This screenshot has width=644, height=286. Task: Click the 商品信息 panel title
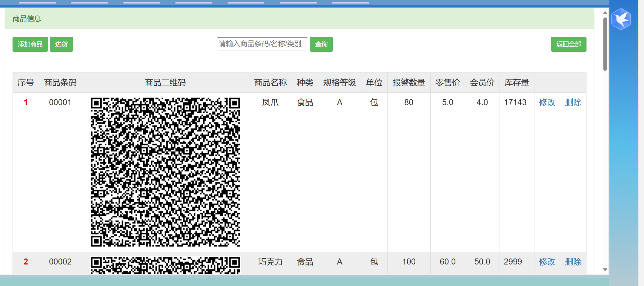pyautogui.click(x=27, y=19)
